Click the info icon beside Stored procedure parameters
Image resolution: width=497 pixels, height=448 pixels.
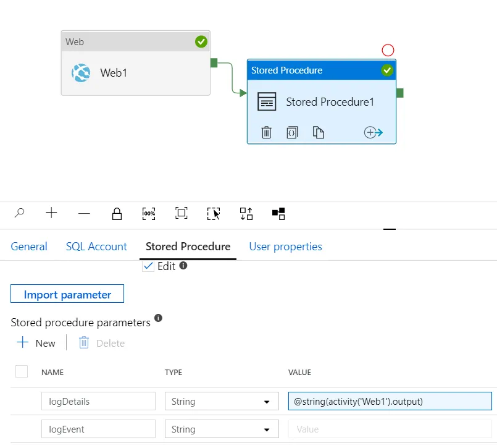click(x=158, y=318)
